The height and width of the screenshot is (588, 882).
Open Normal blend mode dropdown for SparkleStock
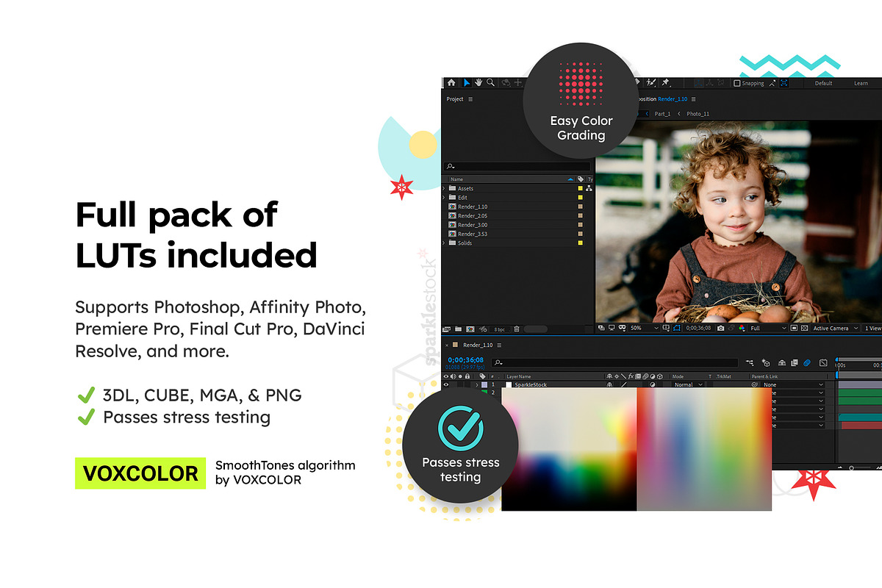click(687, 384)
